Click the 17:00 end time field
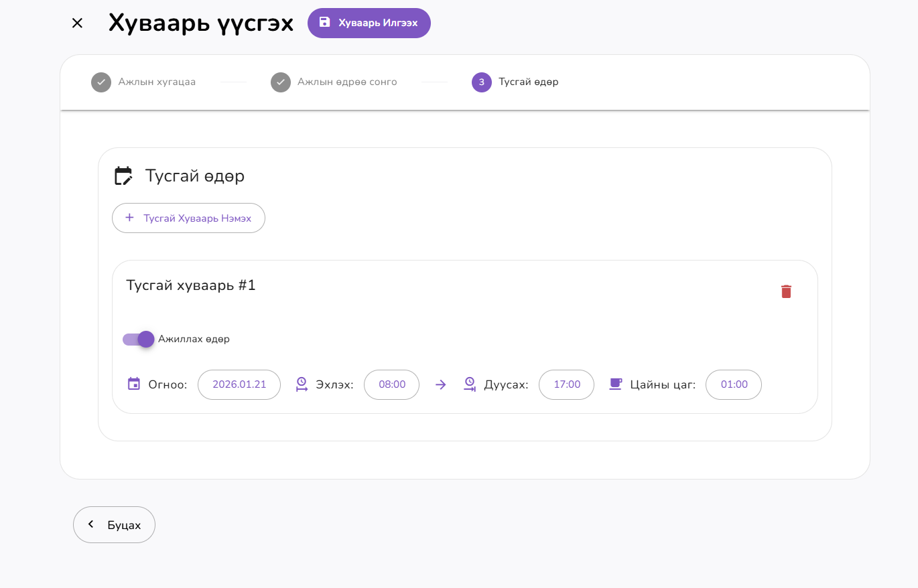 pos(566,384)
